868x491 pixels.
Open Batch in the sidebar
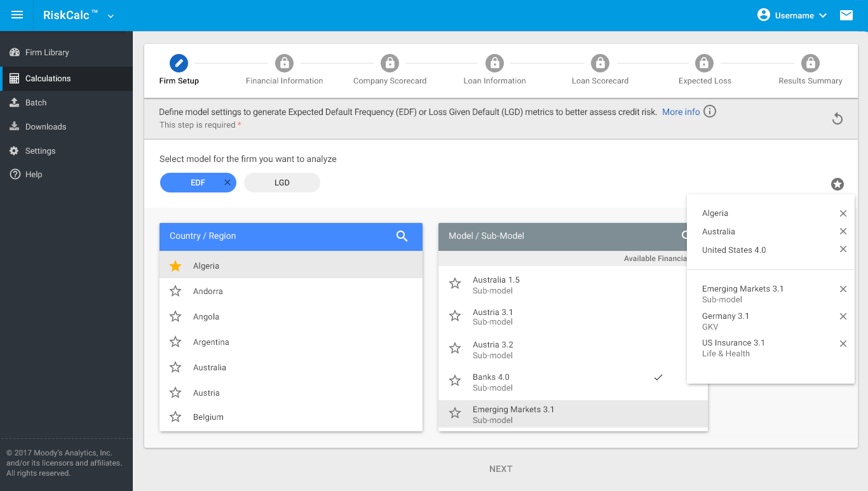pyautogui.click(x=66, y=102)
